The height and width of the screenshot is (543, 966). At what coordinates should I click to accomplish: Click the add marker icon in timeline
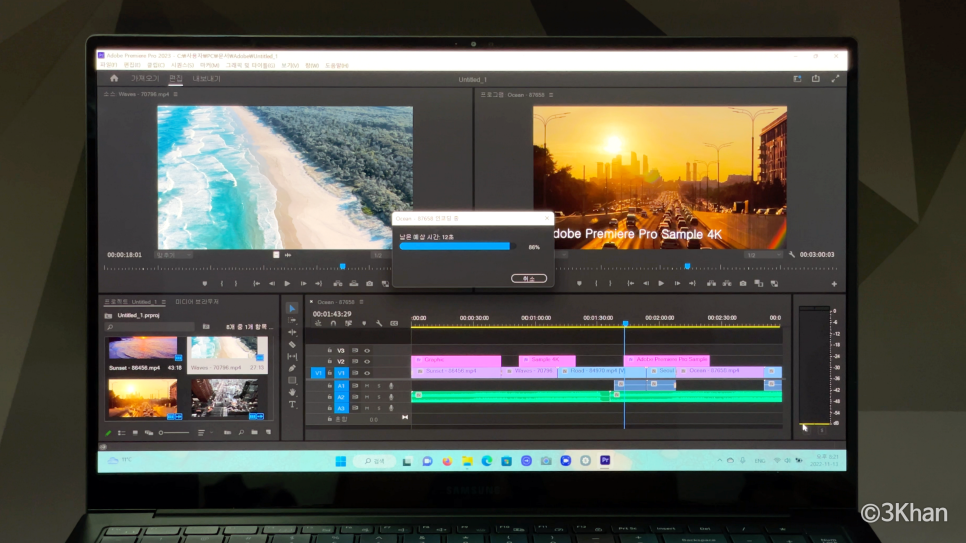click(x=363, y=324)
